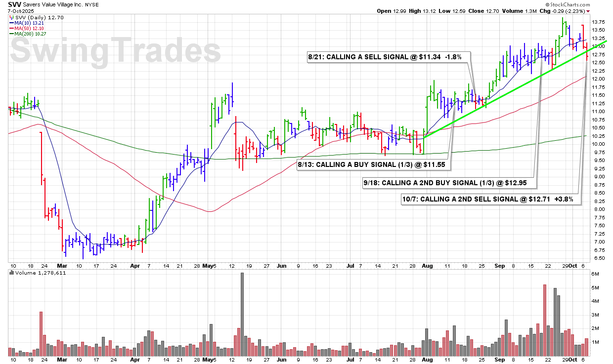Click the 10/7 2nd sell signal callout
Image resolution: width=613 pixels, height=364 pixels.
489,200
